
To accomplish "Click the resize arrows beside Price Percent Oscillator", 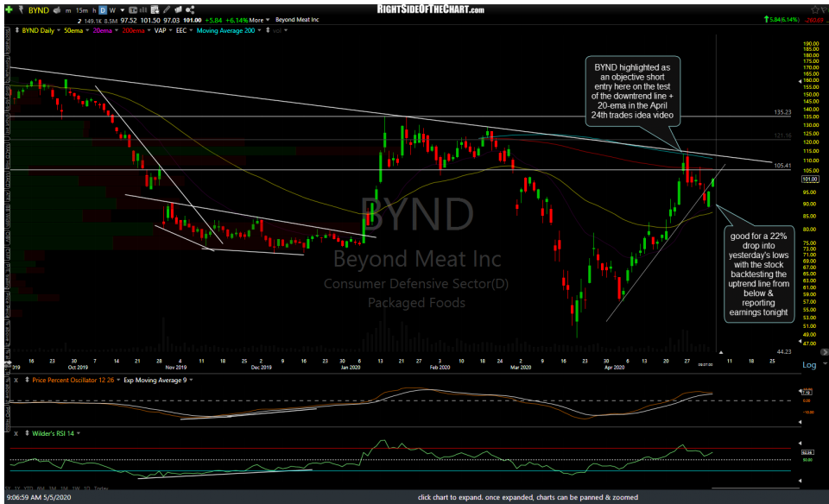I will pyautogui.click(x=27, y=379).
